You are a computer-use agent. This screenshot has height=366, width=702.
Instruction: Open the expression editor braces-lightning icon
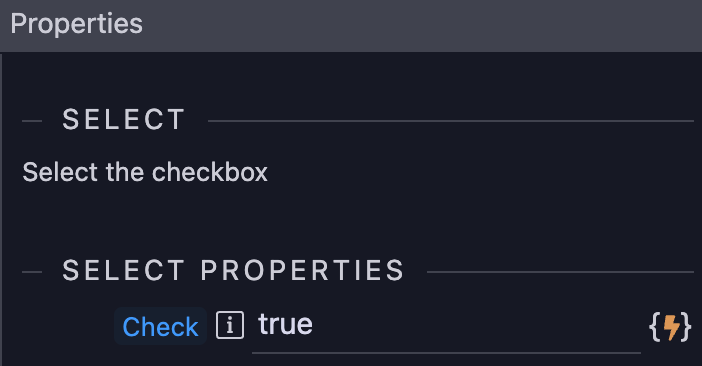670,328
